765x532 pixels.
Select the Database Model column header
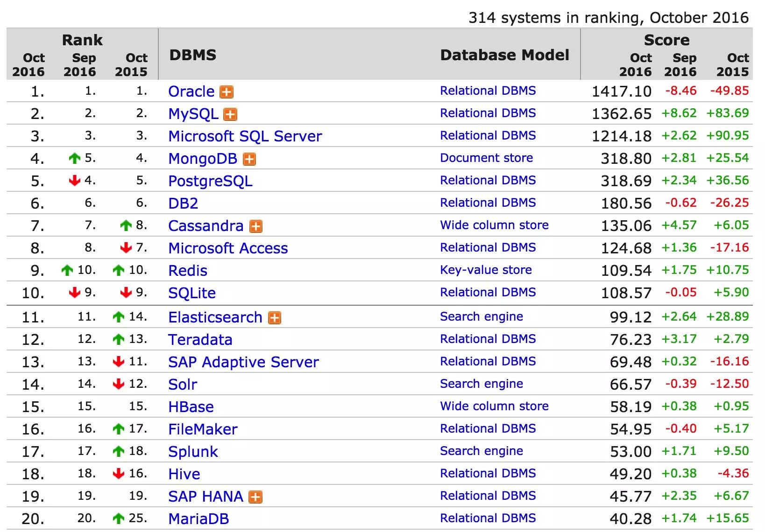coord(505,55)
